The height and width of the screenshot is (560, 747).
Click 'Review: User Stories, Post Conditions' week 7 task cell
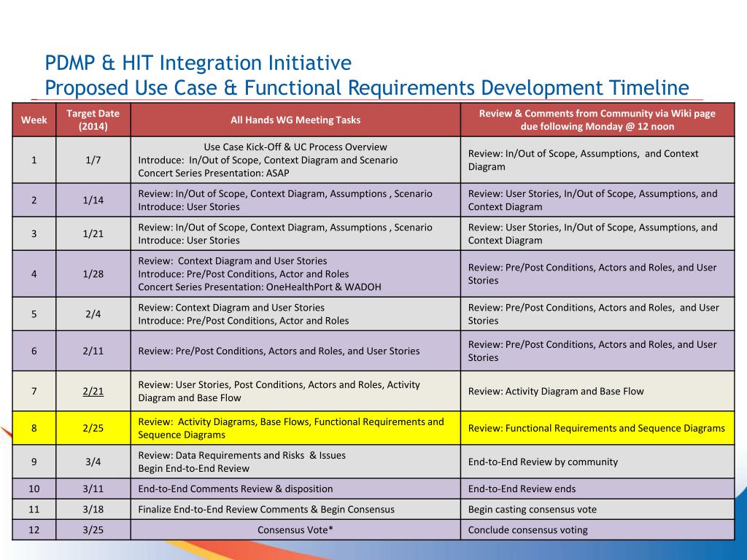pyautogui.click(x=295, y=392)
